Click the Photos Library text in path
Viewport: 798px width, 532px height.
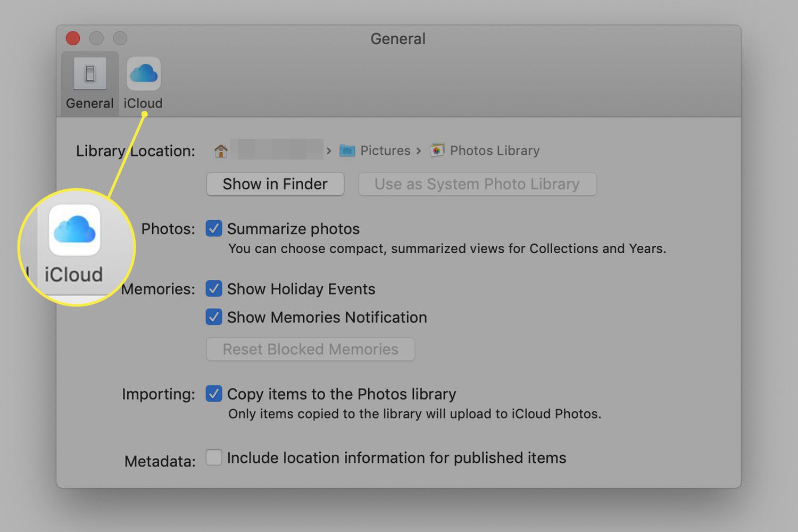click(495, 151)
